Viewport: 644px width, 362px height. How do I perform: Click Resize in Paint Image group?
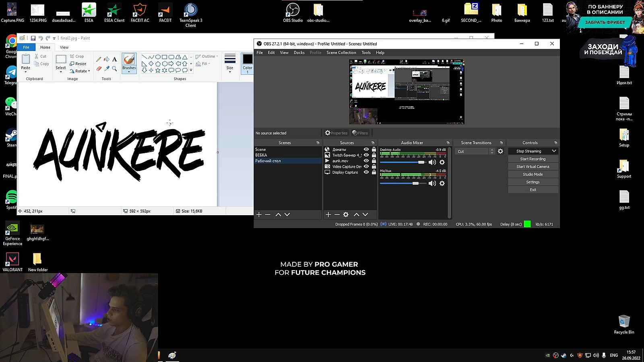(x=78, y=64)
